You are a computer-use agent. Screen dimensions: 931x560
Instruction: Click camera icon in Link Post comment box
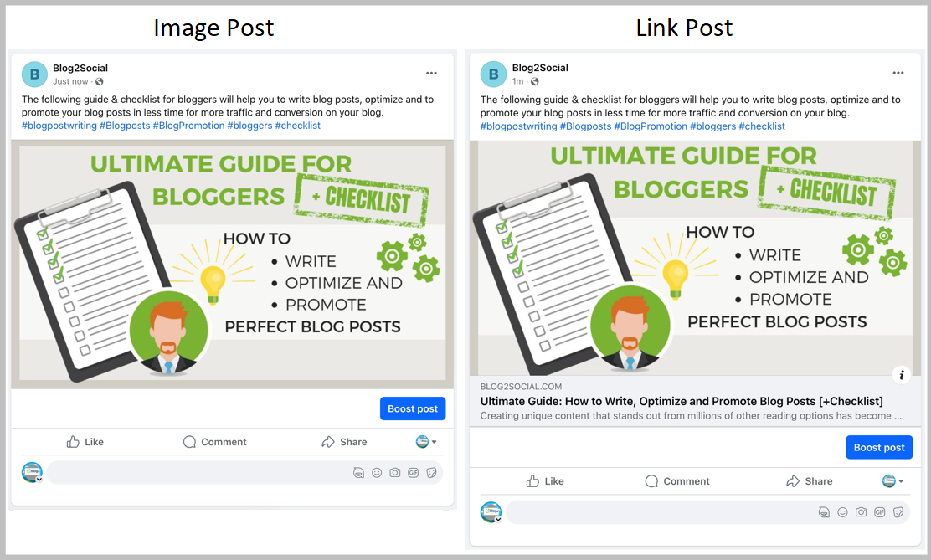[x=861, y=512]
